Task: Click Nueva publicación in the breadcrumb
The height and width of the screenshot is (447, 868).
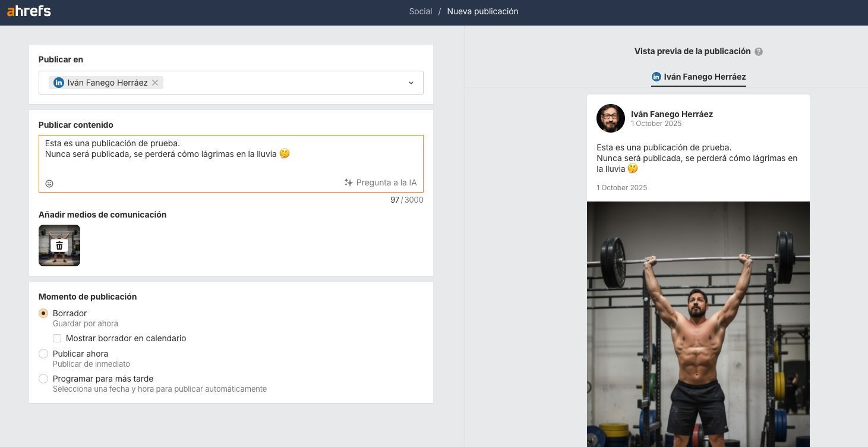Action: click(x=482, y=11)
